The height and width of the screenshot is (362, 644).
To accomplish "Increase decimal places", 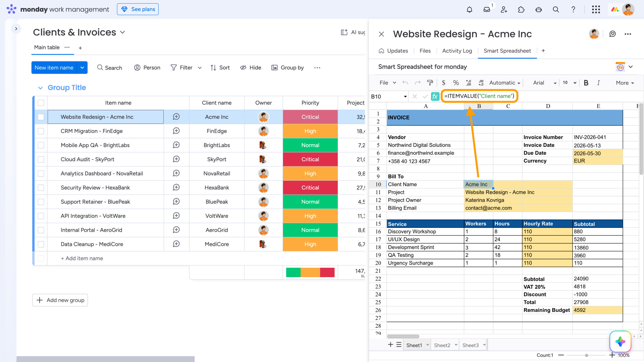I will click(x=481, y=83).
